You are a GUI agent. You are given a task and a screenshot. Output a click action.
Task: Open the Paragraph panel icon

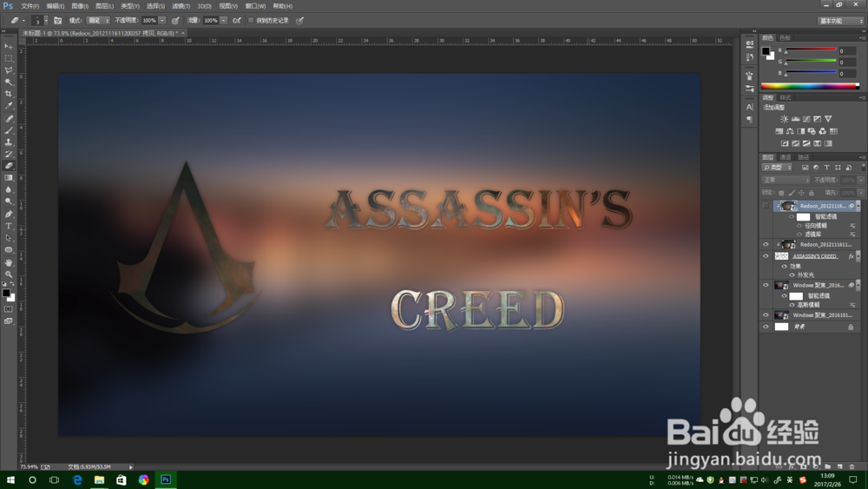(750, 120)
